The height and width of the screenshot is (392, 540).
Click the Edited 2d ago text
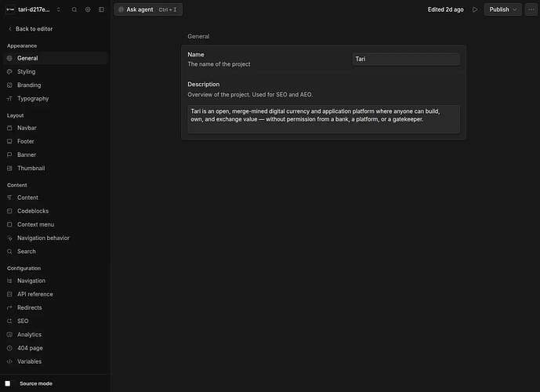(x=446, y=9)
